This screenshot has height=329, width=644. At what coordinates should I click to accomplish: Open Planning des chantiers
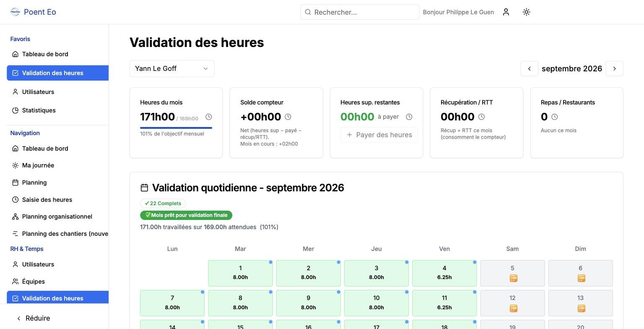click(x=57, y=234)
